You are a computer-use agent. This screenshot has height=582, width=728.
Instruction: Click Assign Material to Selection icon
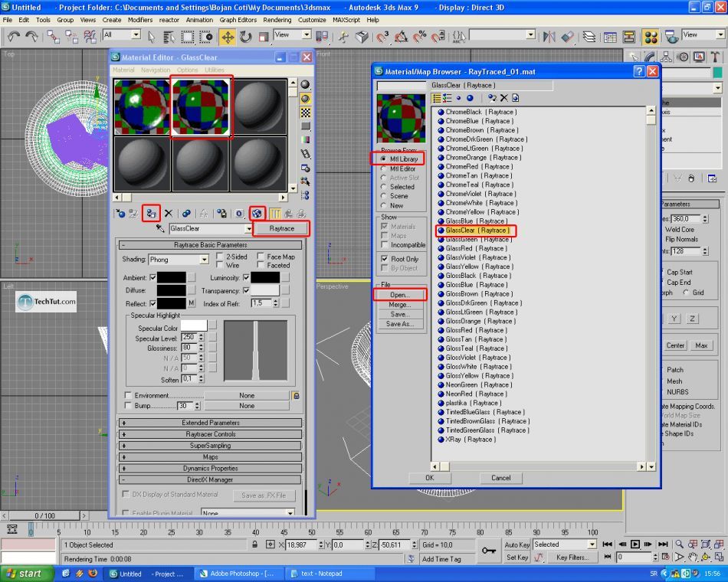(x=152, y=214)
